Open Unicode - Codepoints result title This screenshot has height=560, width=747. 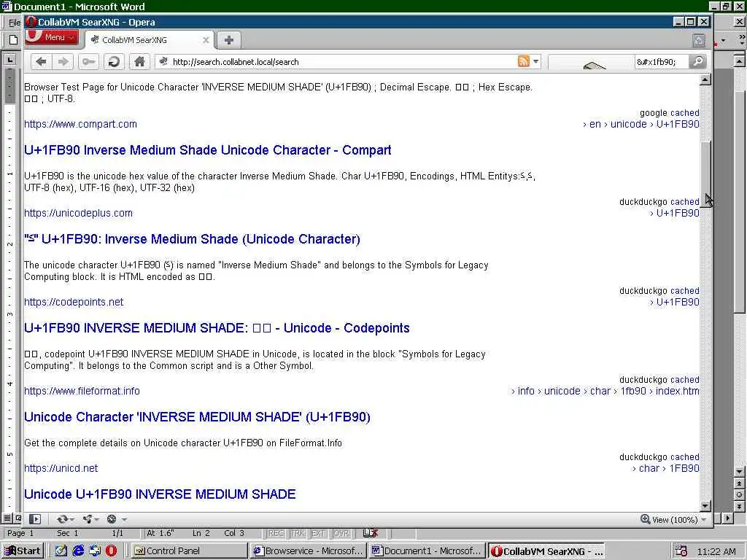click(x=217, y=327)
